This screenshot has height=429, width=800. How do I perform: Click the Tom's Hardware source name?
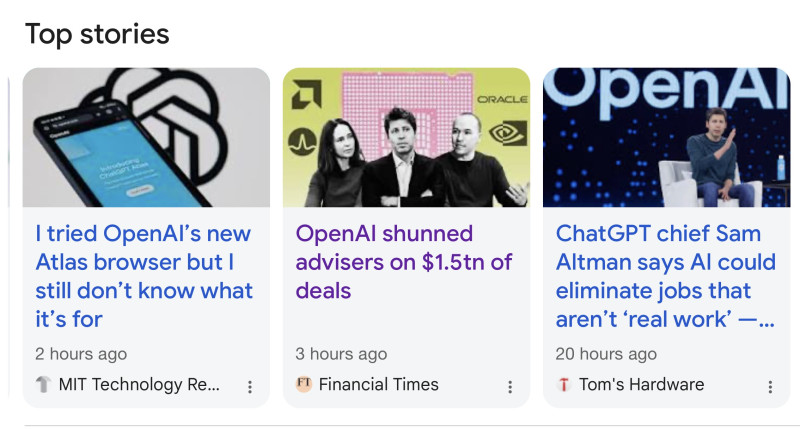point(641,385)
